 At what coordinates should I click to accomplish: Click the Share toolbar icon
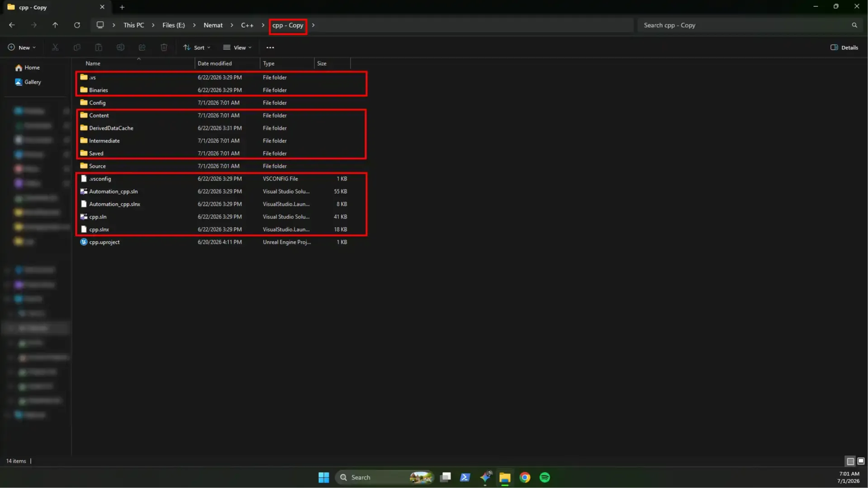[x=142, y=47]
